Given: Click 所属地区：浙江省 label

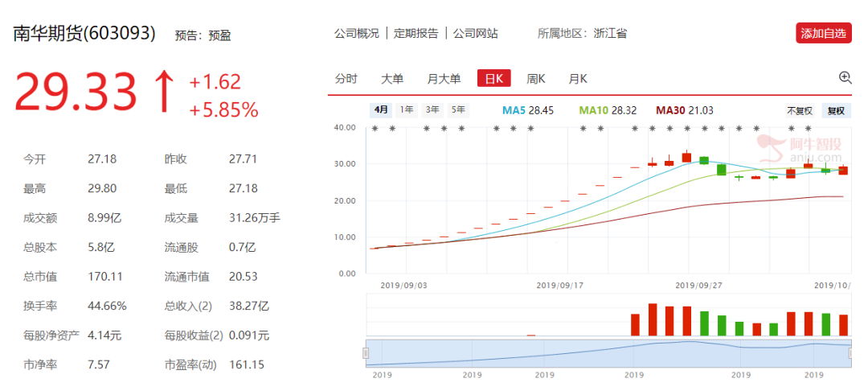Looking at the screenshot, I should click(x=583, y=34).
